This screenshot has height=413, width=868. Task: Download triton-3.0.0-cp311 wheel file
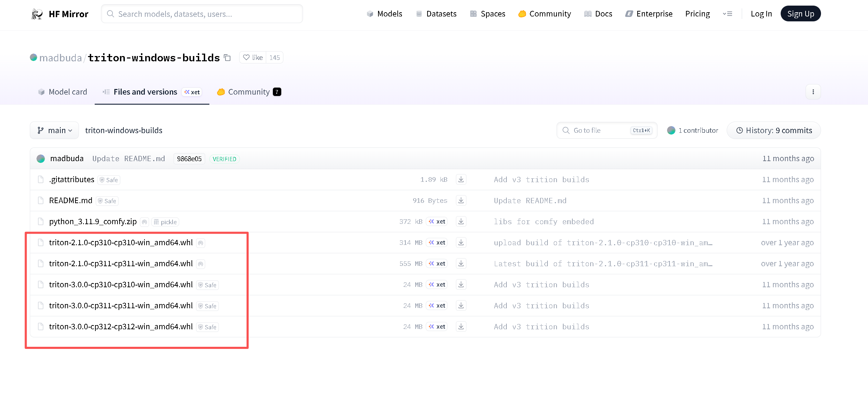(461, 305)
